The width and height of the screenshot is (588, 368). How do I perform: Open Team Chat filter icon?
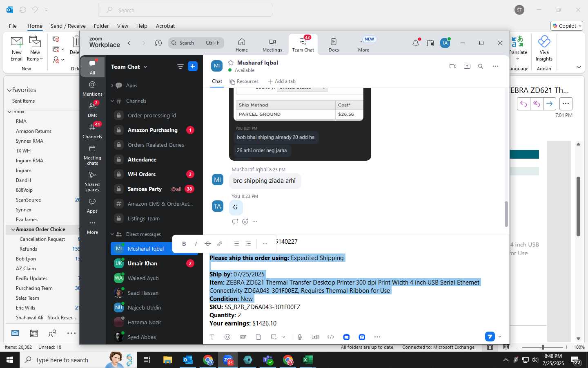(x=180, y=66)
